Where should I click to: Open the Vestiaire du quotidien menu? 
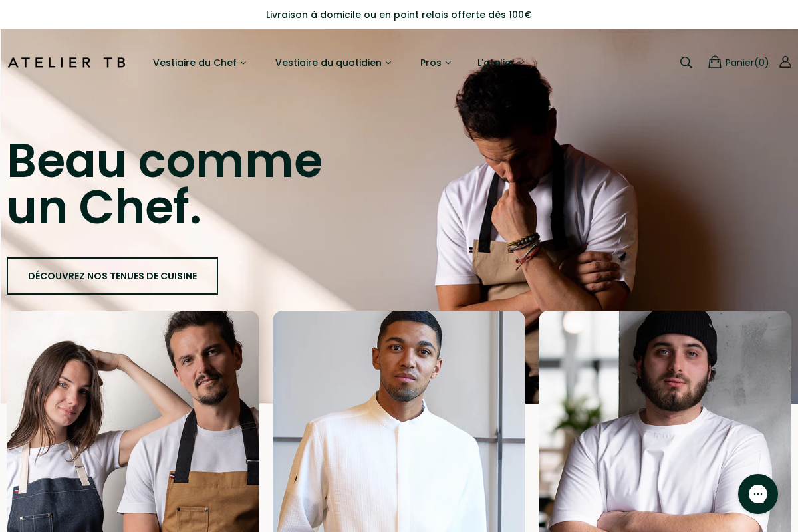tap(329, 63)
